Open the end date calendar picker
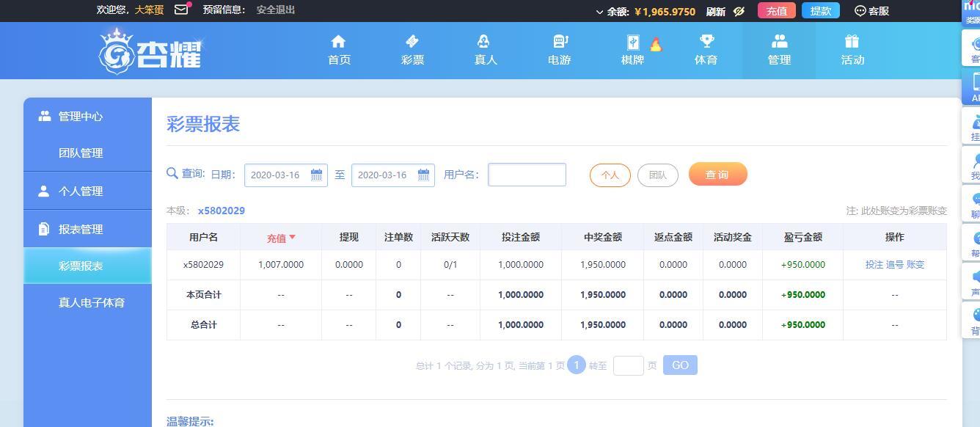 click(x=423, y=175)
